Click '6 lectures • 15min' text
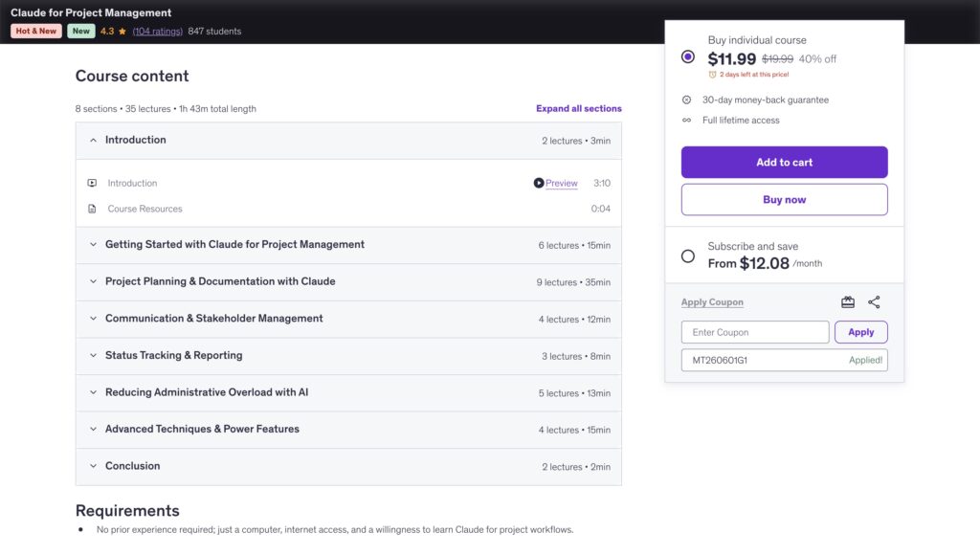Screen dimensions: 980x555 (574, 246)
